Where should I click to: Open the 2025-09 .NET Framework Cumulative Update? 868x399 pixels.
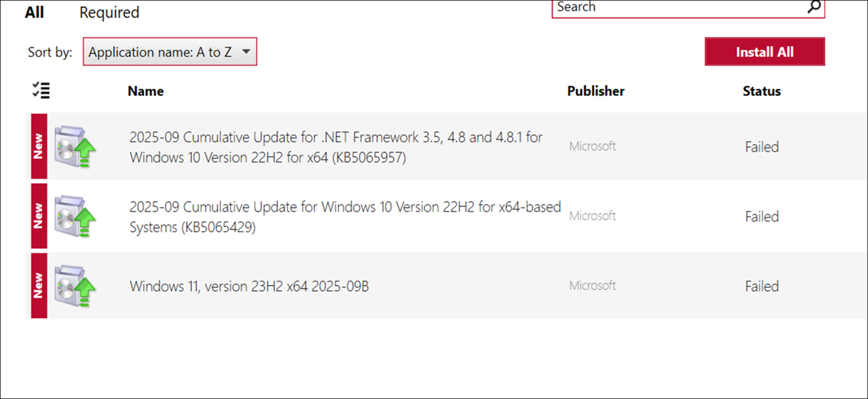(336, 147)
